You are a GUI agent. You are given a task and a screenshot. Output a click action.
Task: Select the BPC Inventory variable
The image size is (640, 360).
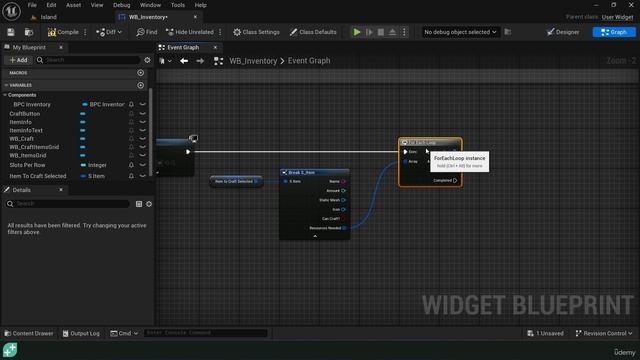click(32, 104)
